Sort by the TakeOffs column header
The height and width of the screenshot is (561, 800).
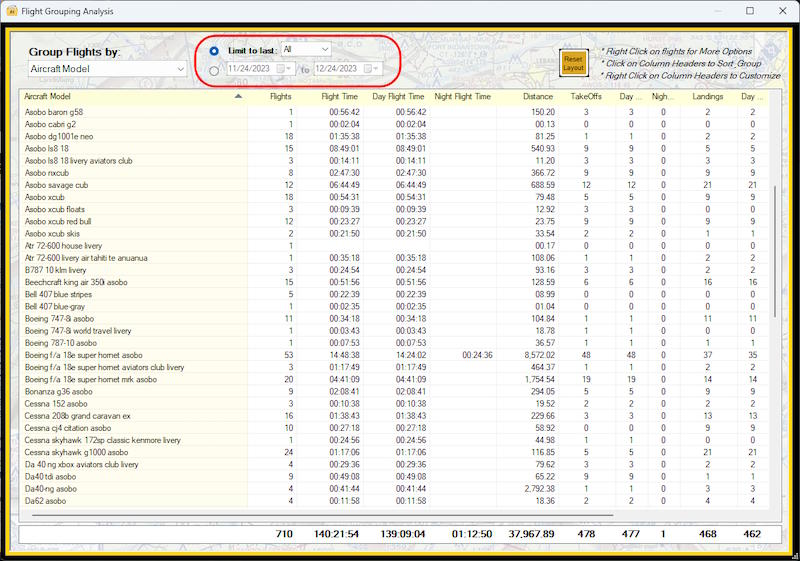click(x=586, y=96)
